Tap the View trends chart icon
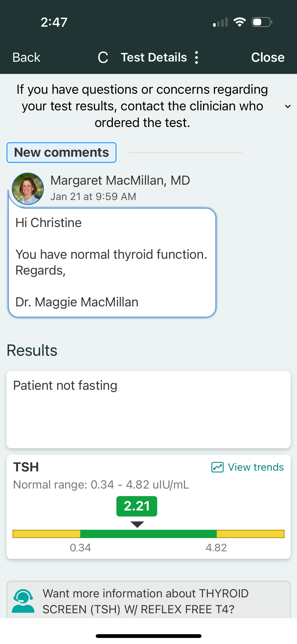The width and height of the screenshot is (297, 644). pos(217,467)
